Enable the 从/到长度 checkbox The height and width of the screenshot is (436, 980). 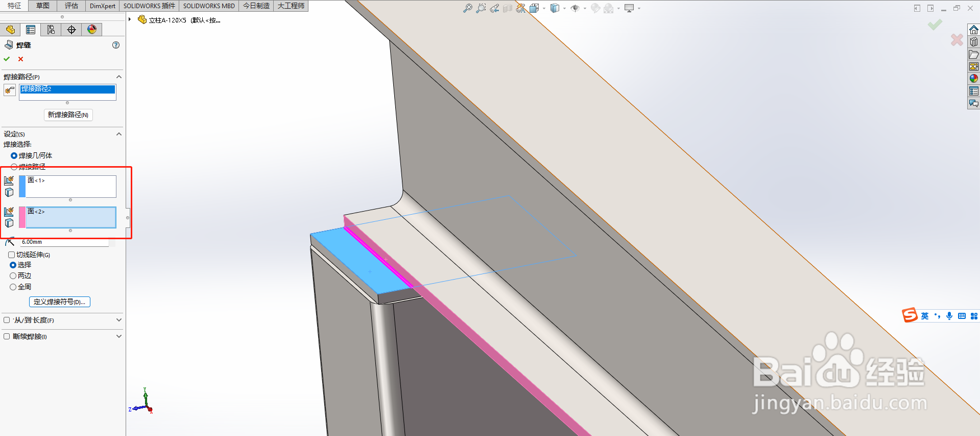[7, 320]
